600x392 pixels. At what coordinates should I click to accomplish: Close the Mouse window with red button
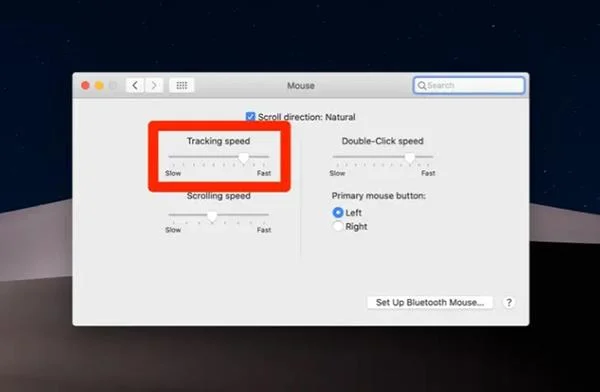click(85, 85)
